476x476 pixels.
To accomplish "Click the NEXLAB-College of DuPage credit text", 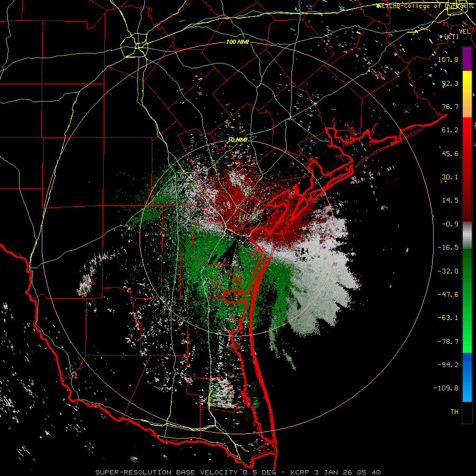I will click(x=425, y=6).
